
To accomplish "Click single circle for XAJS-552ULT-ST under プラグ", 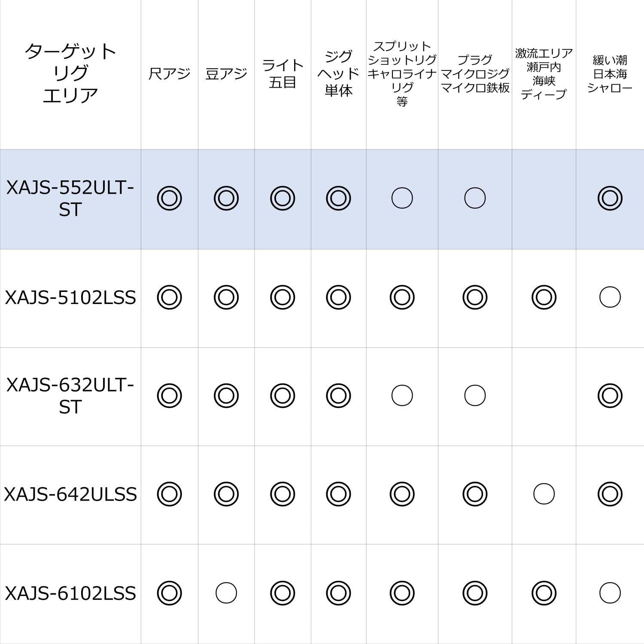I will click(x=475, y=198).
